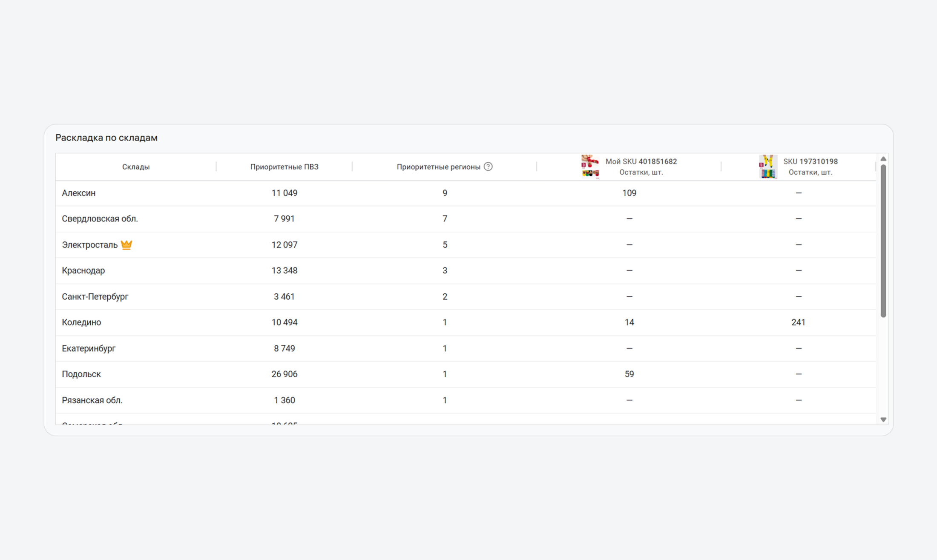Click the Рязанская обл. row
Screen dimensions: 937x560
92,400
